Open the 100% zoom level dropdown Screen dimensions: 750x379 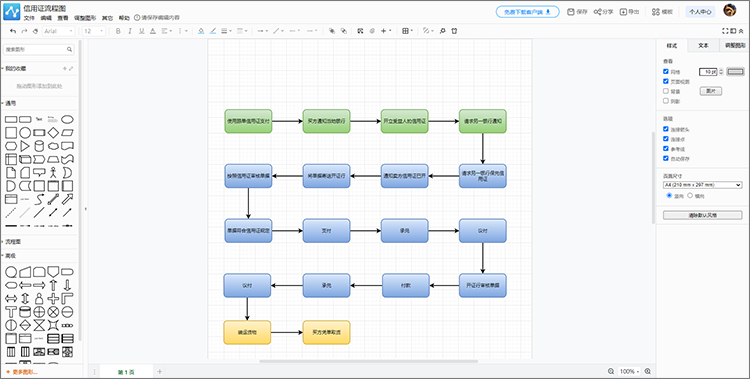click(x=629, y=371)
